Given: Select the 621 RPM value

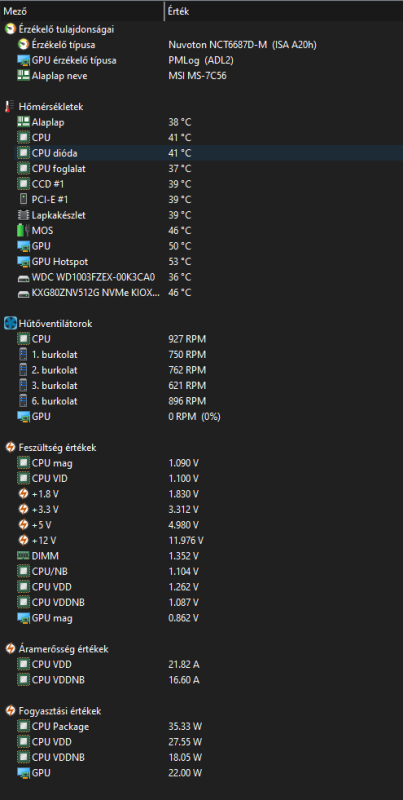Looking at the screenshot, I should click(x=187, y=385).
